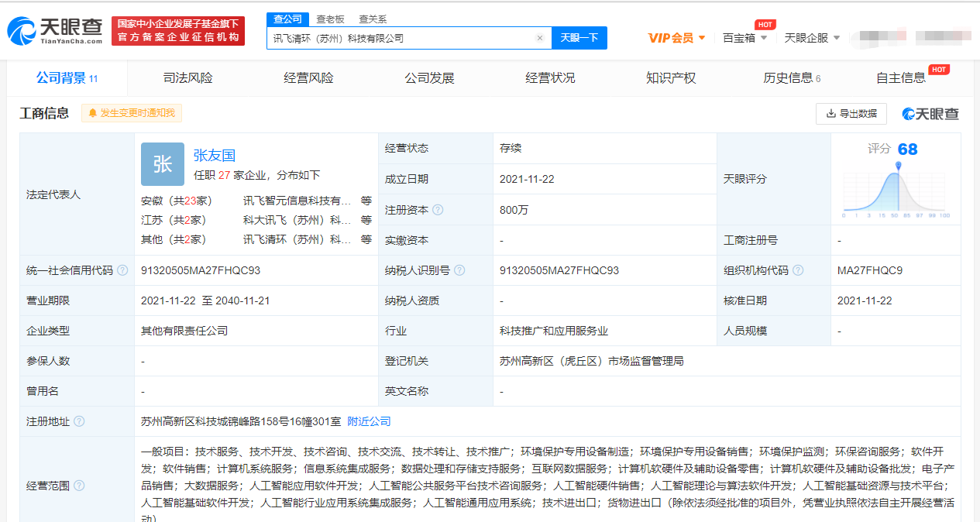The height and width of the screenshot is (522, 980).
Task: Click the 天眼一下 search button
Action: pos(579,38)
